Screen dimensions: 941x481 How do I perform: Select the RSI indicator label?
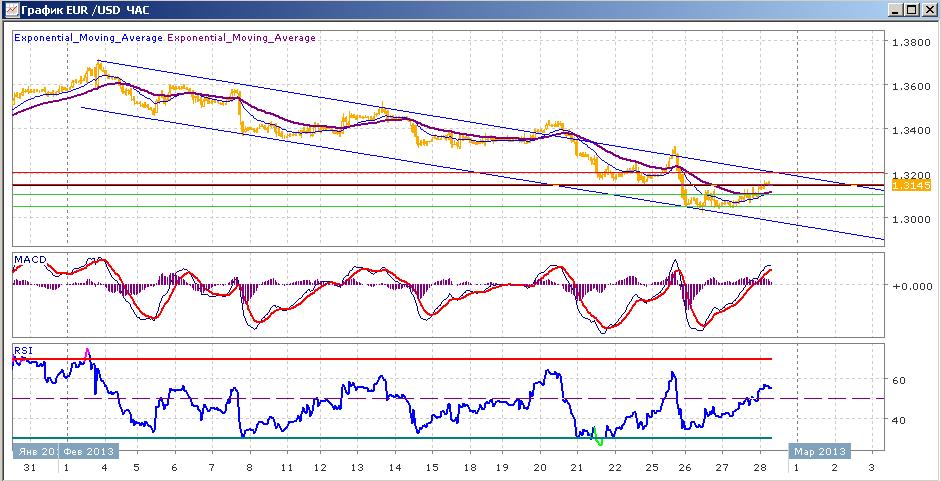23,351
